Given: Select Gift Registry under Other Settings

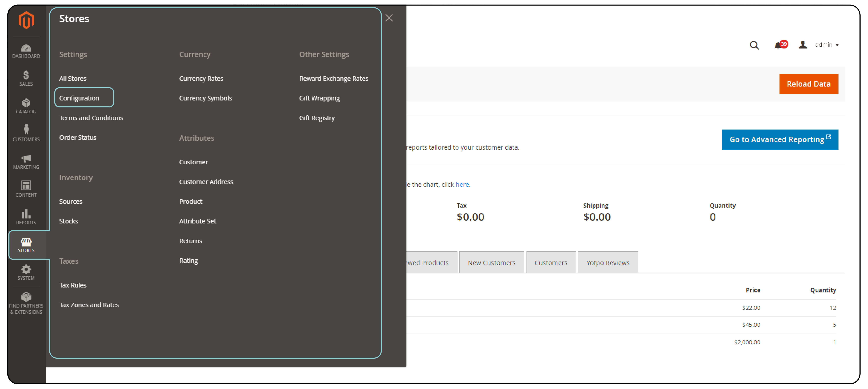Looking at the screenshot, I should (x=318, y=117).
